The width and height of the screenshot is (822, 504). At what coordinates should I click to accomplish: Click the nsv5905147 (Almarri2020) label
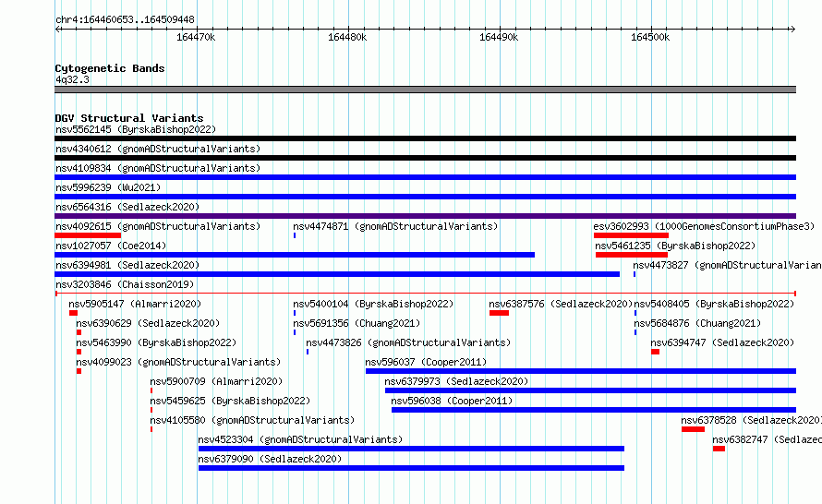(135, 304)
